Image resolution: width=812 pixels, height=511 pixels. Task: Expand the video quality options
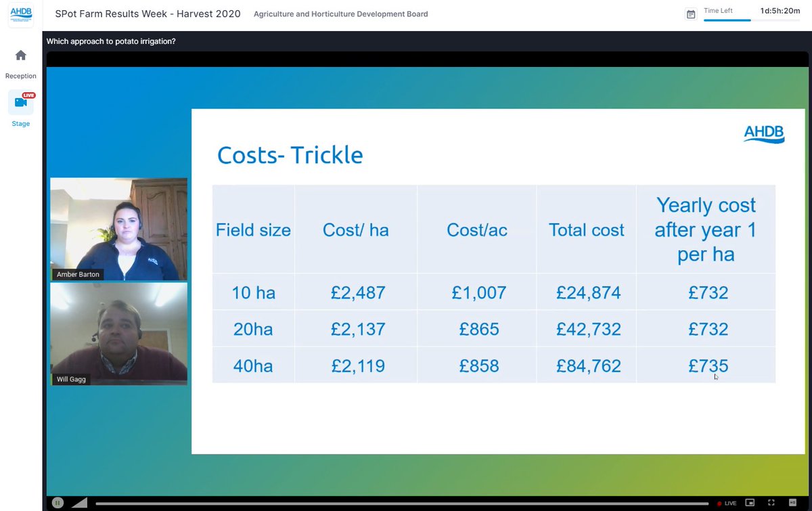pos(793,503)
